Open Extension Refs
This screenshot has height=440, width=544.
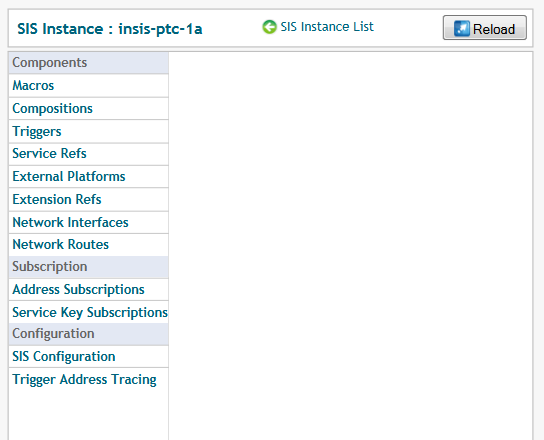(57, 199)
